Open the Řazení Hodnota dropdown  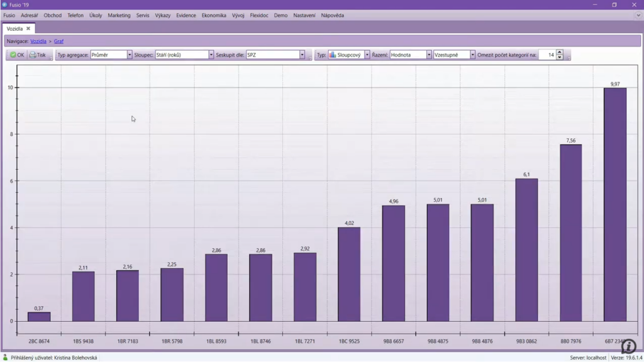pyautogui.click(x=429, y=55)
